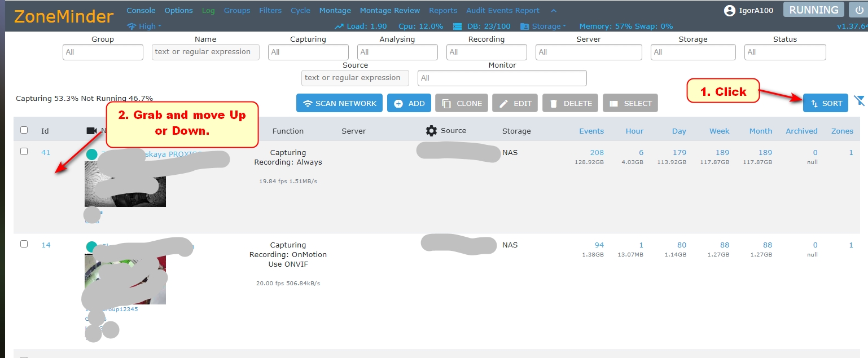This screenshot has width=868, height=358.
Task: Tick the select-all checkbox in table header
Action: (x=24, y=130)
